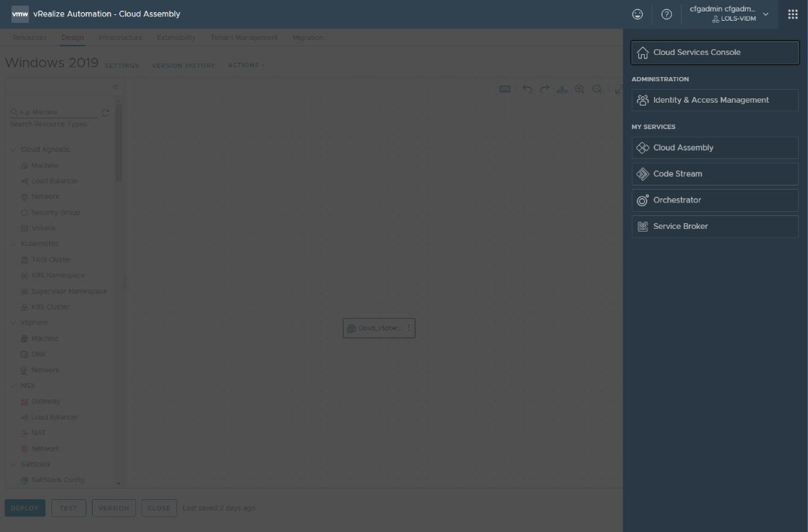Switch to the Design tab
This screenshot has width=808, height=532.
click(x=72, y=38)
